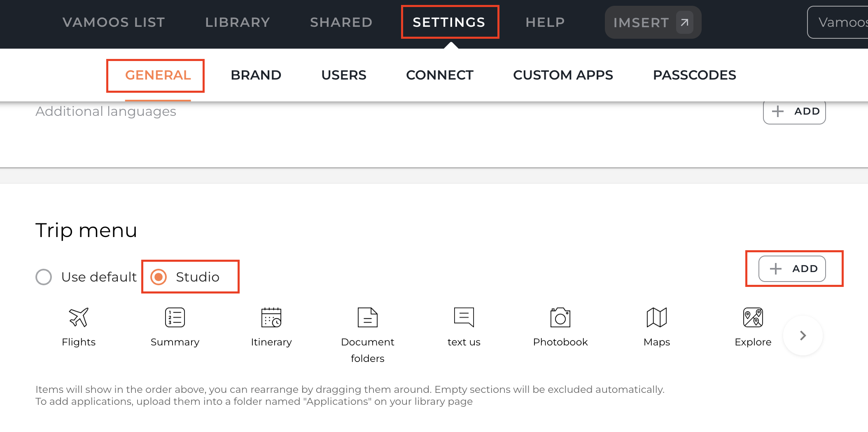Click ADD button for Additional languages
This screenshot has width=868, height=432.
(794, 111)
